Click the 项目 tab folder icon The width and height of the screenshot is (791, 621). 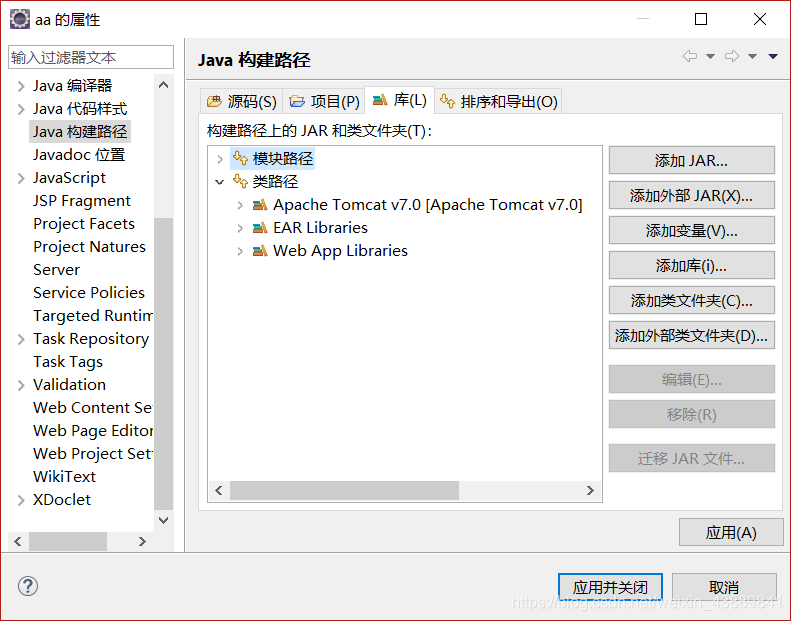click(x=297, y=101)
